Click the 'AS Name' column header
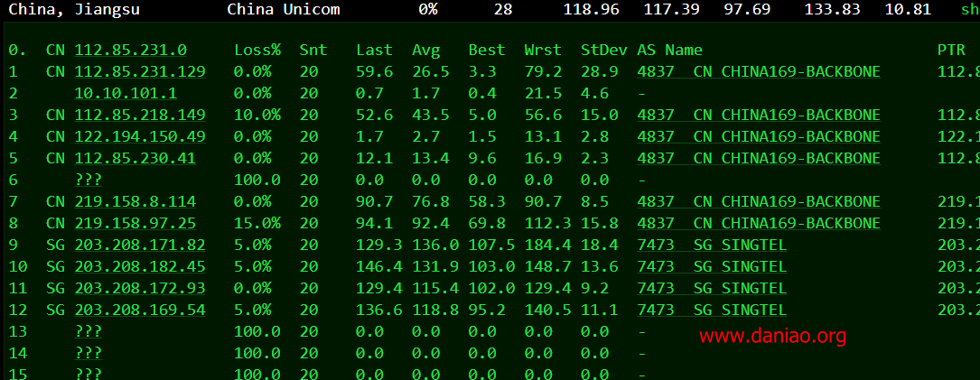Screen dimensions: 980x380 670,50
